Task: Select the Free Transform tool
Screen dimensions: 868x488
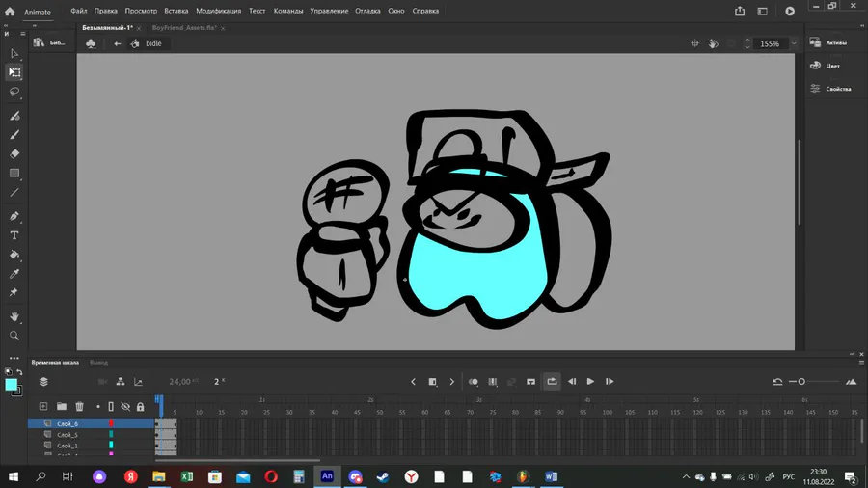Action: [x=14, y=72]
